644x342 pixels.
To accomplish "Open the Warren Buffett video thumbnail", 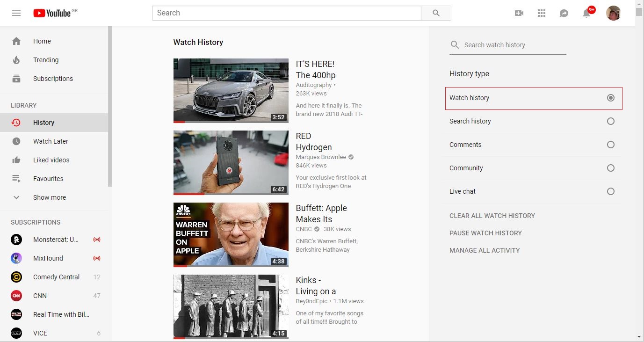I will tap(231, 235).
